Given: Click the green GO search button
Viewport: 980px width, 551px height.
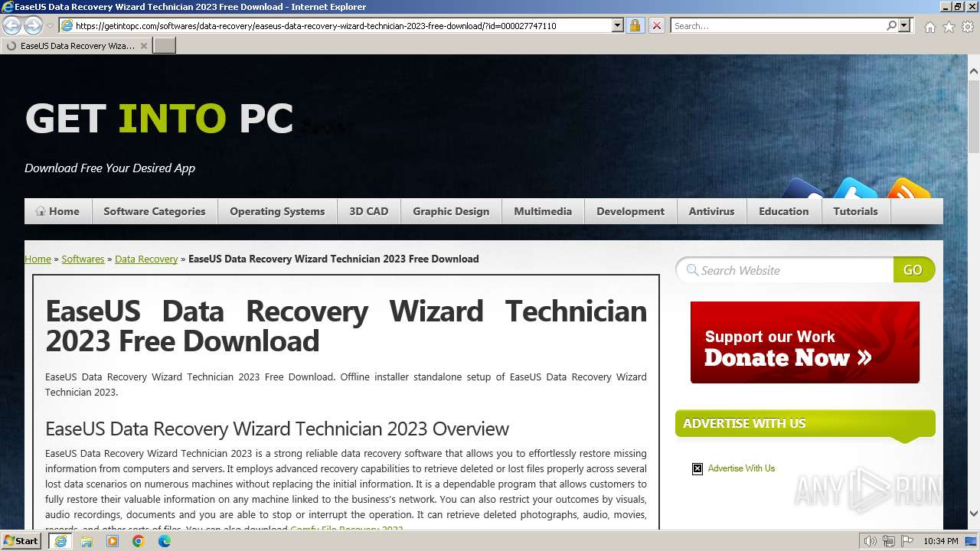Looking at the screenshot, I should [913, 270].
